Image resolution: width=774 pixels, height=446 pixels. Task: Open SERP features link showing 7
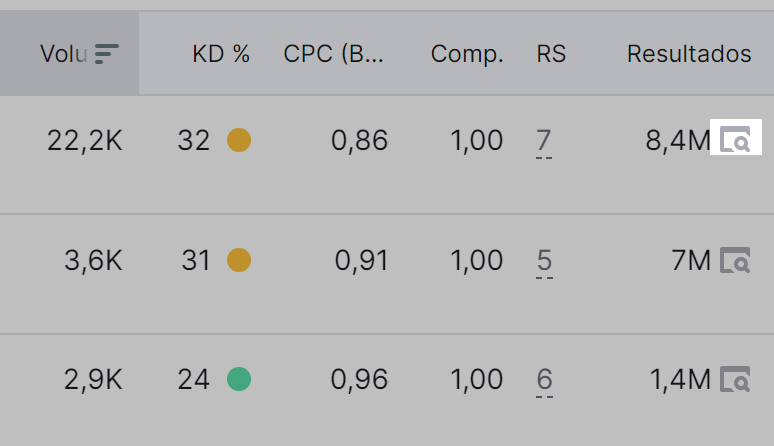pyautogui.click(x=543, y=142)
